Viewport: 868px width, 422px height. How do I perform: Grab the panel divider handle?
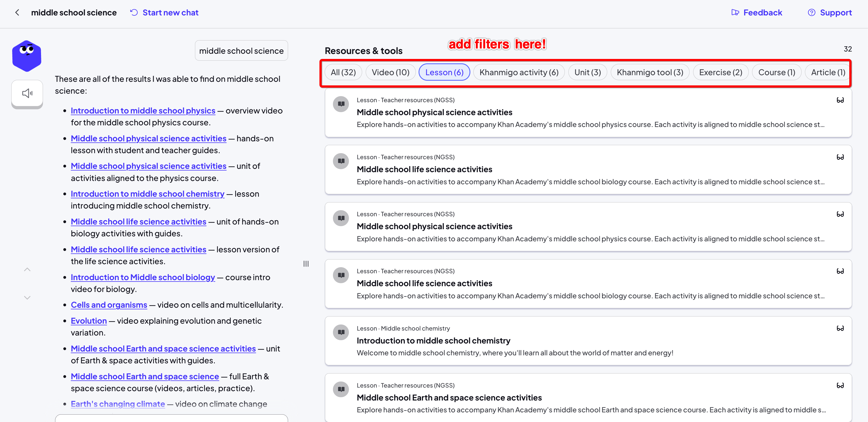pyautogui.click(x=306, y=264)
